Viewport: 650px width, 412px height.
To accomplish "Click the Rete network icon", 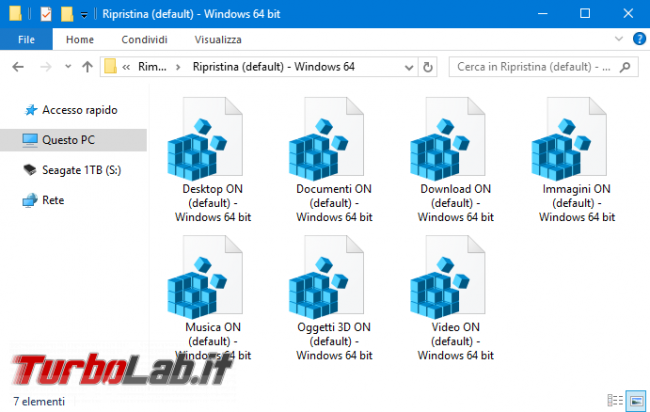I will tap(30, 200).
